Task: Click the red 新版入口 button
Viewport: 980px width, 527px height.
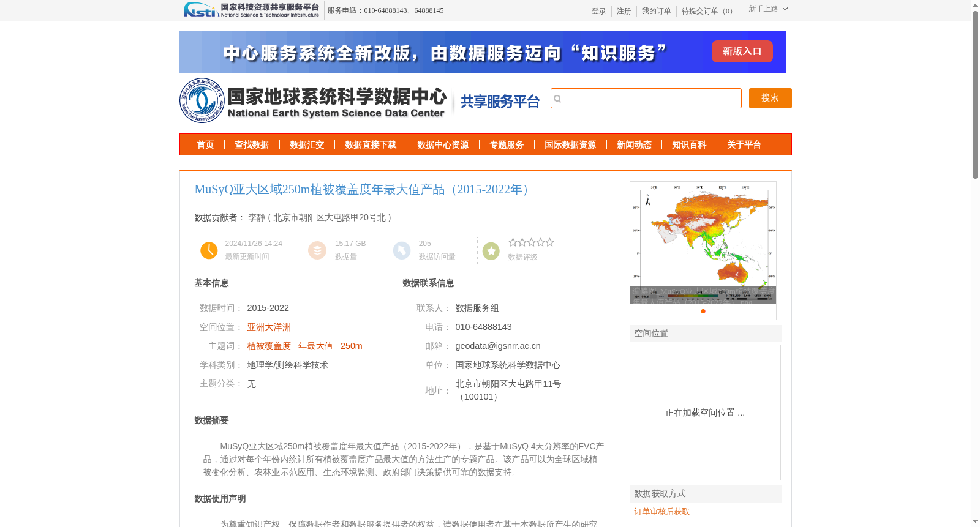Action: click(742, 51)
